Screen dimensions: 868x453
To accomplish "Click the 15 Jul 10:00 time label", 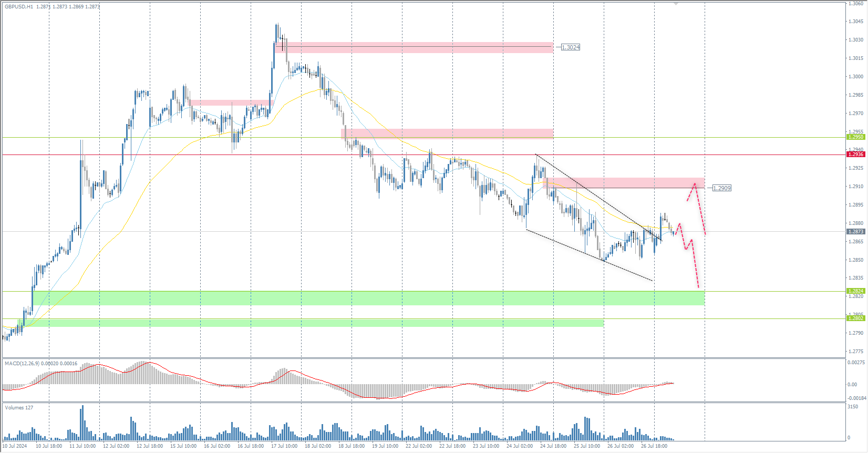I will click(x=183, y=446).
